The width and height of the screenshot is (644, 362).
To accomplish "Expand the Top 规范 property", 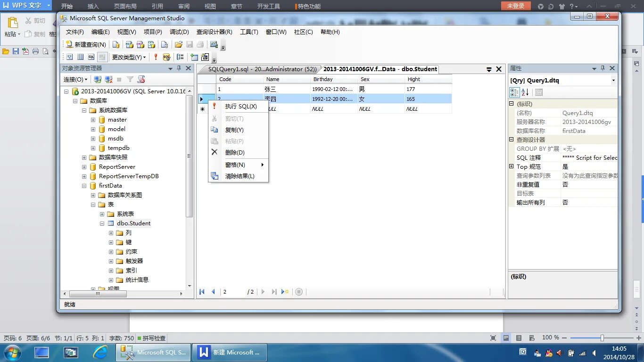I will click(512, 166).
